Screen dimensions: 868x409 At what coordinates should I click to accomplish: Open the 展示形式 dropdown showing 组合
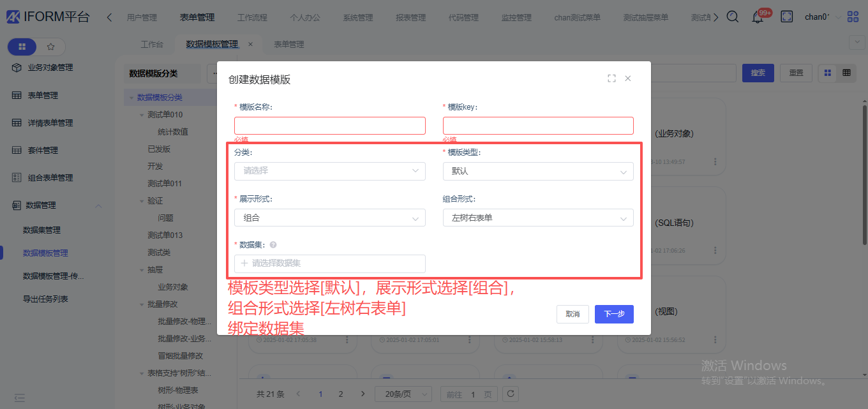click(x=329, y=218)
